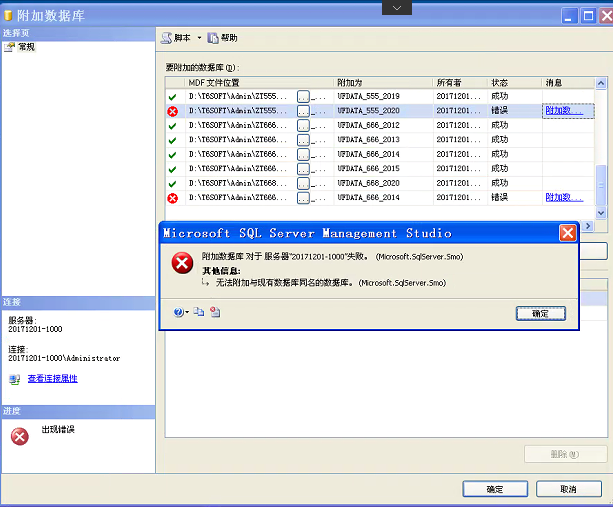Click the copy message icon in error dialog
Viewport: 613px width, 507px height.
[199, 312]
